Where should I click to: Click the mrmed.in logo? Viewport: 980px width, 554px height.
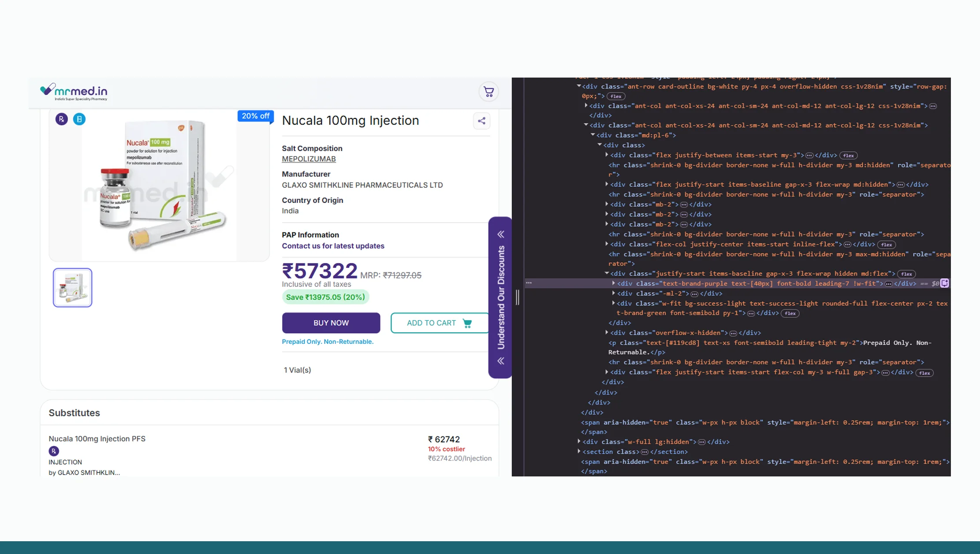(x=73, y=91)
